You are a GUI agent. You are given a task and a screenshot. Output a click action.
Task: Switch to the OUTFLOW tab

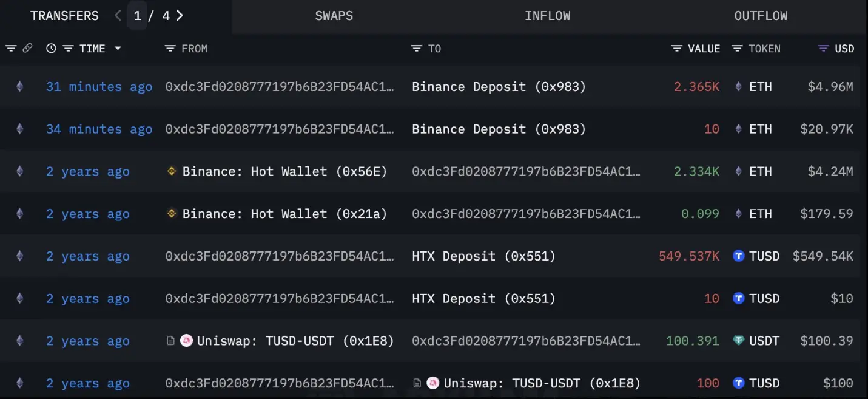point(761,16)
